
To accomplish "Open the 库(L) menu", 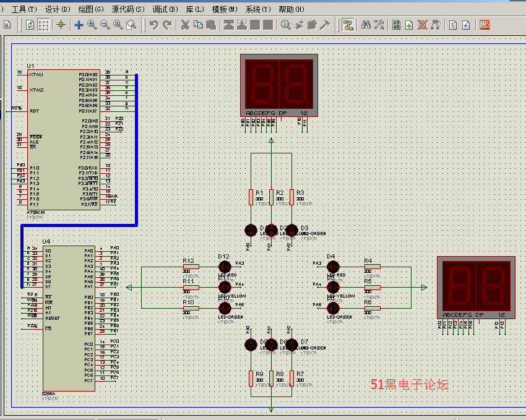I will (195, 9).
